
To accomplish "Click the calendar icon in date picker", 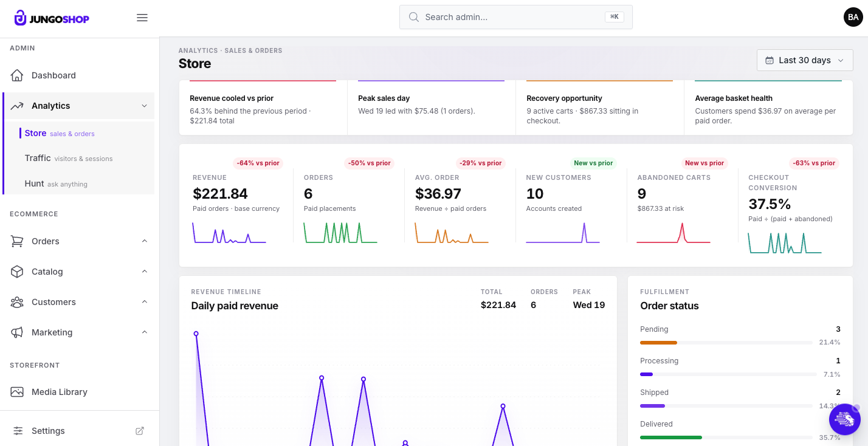I will (x=770, y=60).
